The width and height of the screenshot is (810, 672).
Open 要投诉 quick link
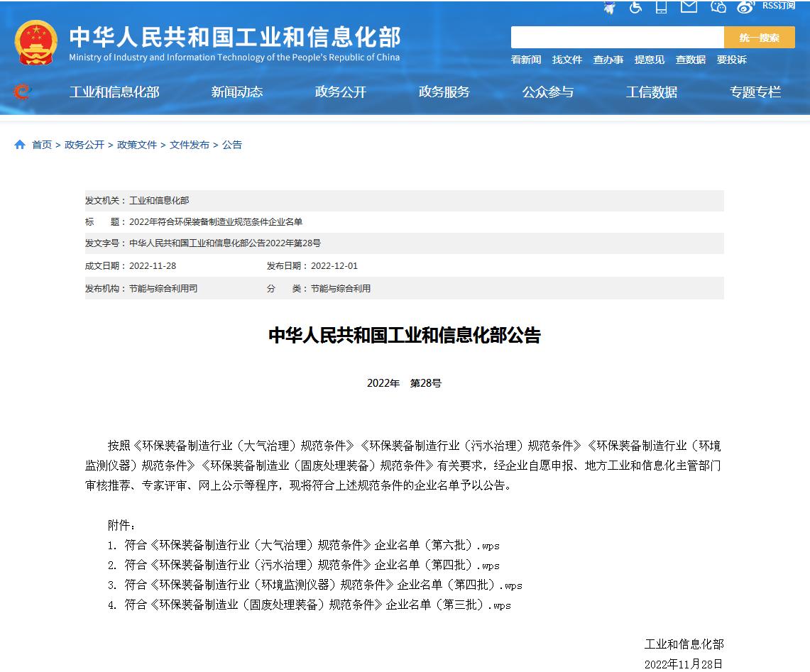click(731, 60)
